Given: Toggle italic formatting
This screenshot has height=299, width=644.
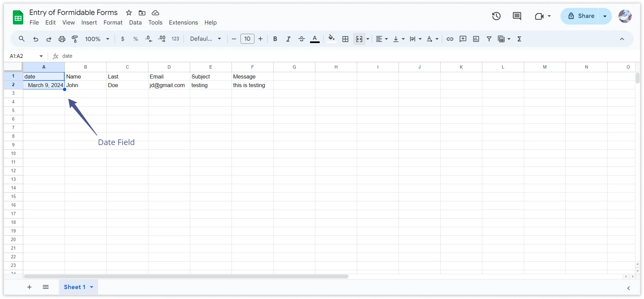Looking at the screenshot, I should (288, 39).
